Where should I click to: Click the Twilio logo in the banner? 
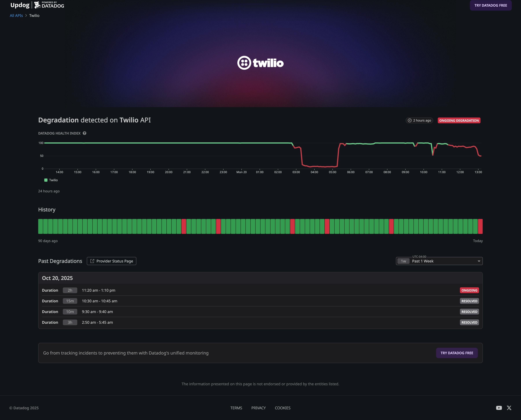[x=260, y=63]
